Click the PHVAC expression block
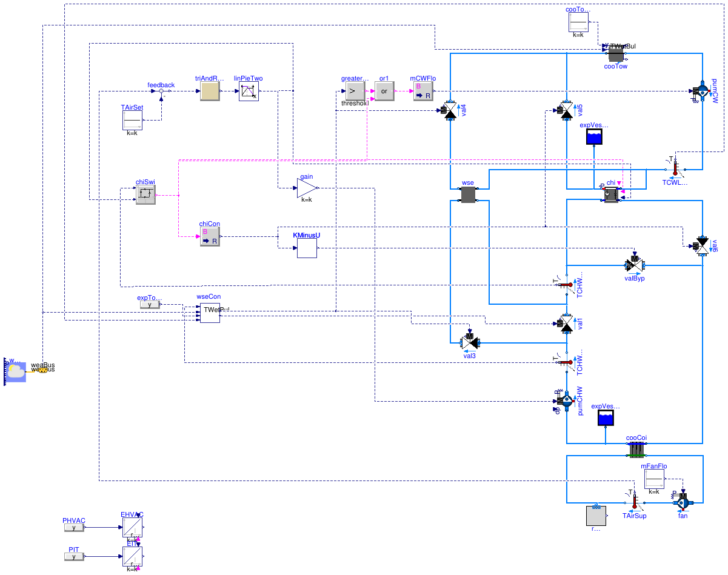Screen dimensions: 728x575 coord(75,528)
